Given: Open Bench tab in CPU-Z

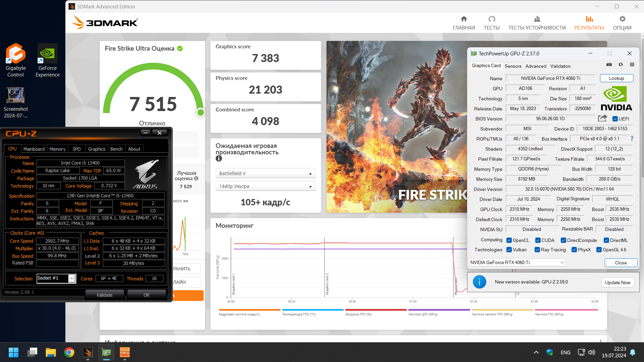Looking at the screenshot, I should point(116,149).
